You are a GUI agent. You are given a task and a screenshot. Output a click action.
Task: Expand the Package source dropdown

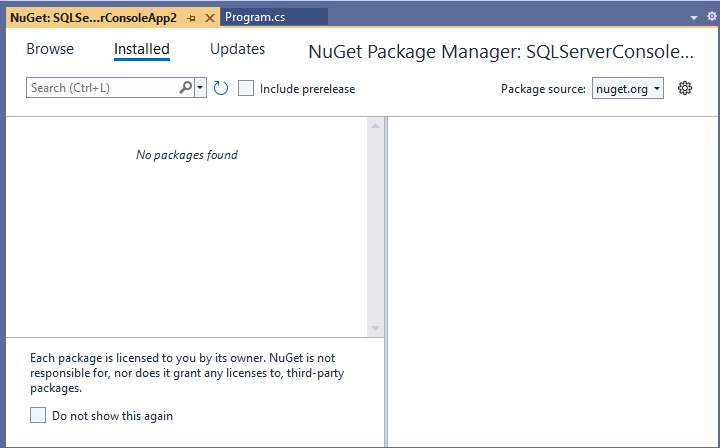tap(628, 88)
